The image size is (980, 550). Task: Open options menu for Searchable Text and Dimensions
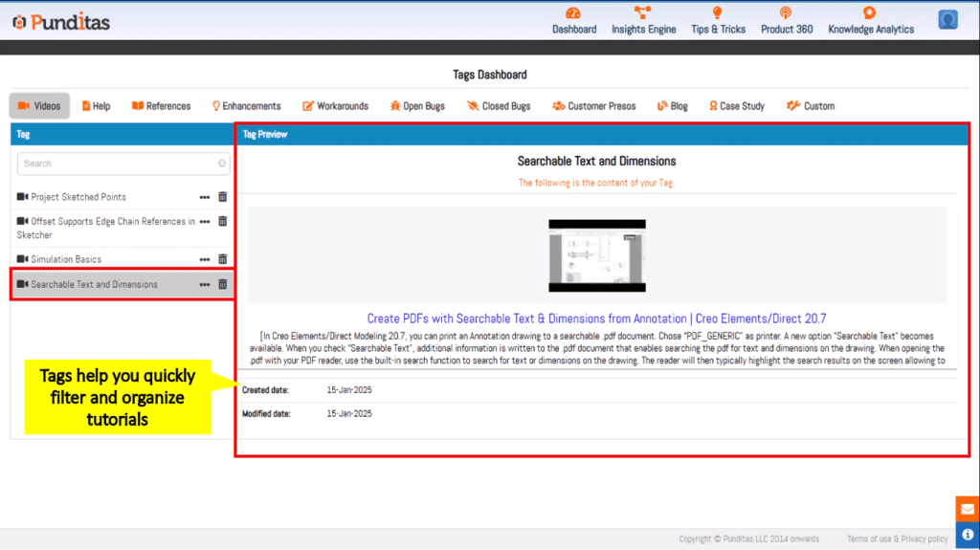(x=204, y=284)
